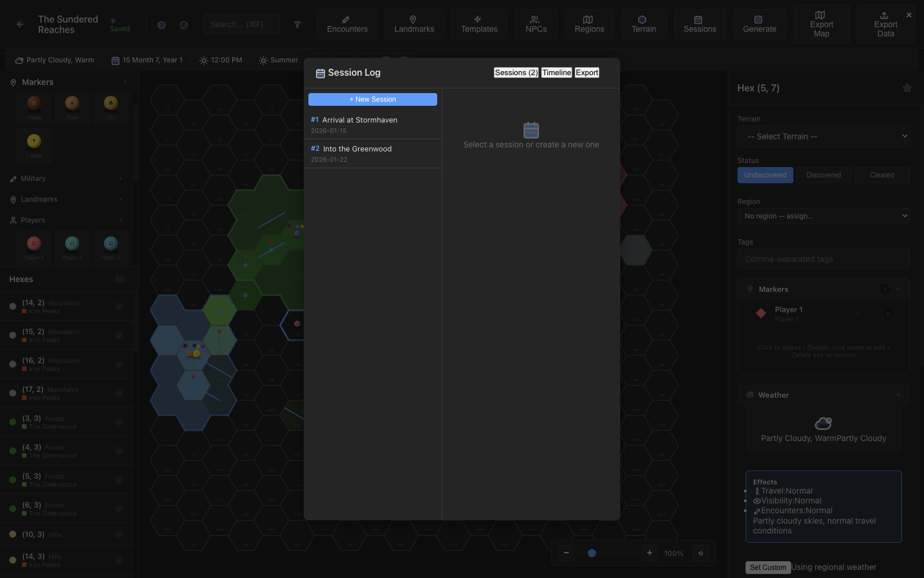Open the Regions tool
Image resolution: width=924 pixels, height=578 pixels.
click(589, 24)
